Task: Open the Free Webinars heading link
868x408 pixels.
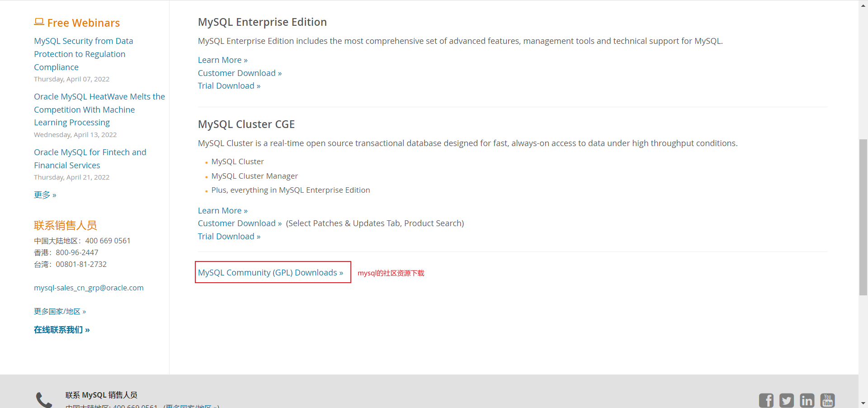Action: (84, 23)
